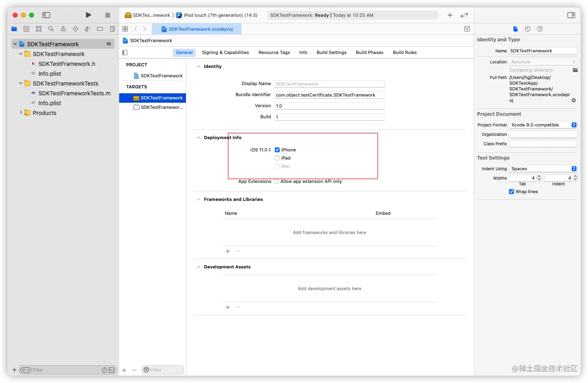This screenshot has height=383, width=588.
Task: Go forward in editor history
Action: click(145, 29)
